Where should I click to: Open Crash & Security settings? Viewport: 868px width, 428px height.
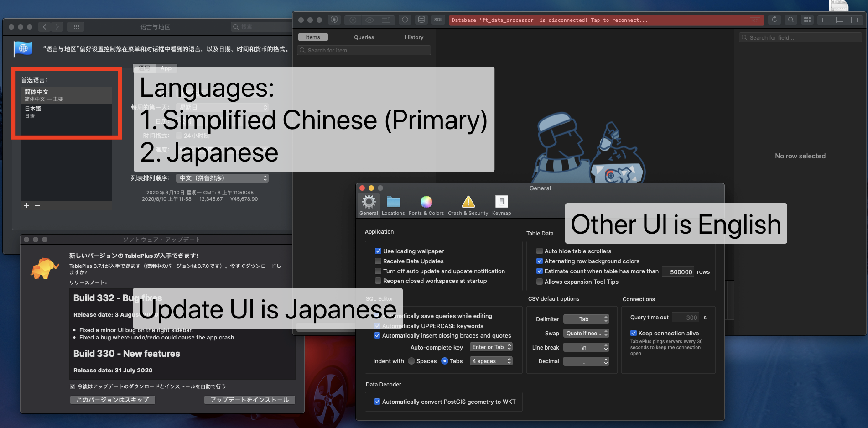coord(468,204)
